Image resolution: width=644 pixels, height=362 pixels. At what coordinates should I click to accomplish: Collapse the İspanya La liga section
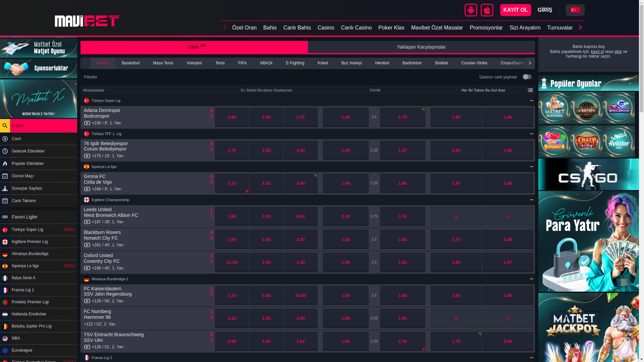coord(531,167)
